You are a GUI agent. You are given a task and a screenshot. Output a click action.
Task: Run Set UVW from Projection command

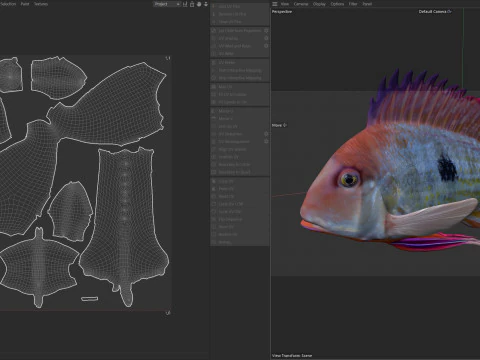pyautogui.click(x=240, y=30)
